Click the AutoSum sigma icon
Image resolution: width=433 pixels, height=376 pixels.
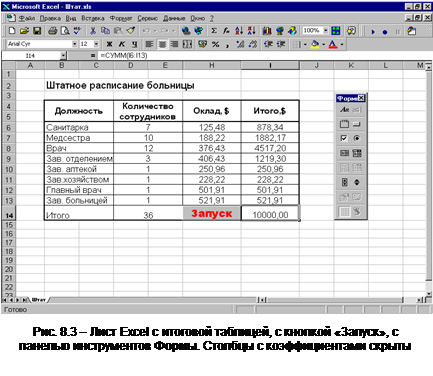click(214, 31)
